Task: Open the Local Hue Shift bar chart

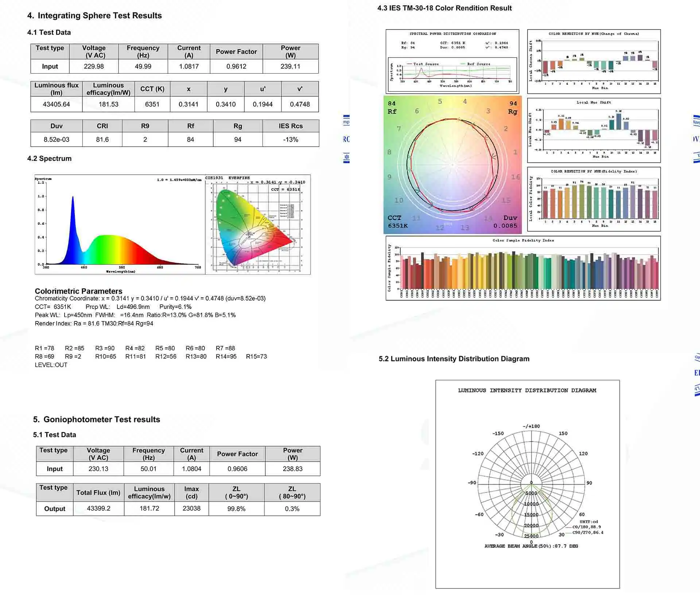Action: [x=594, y=130]
